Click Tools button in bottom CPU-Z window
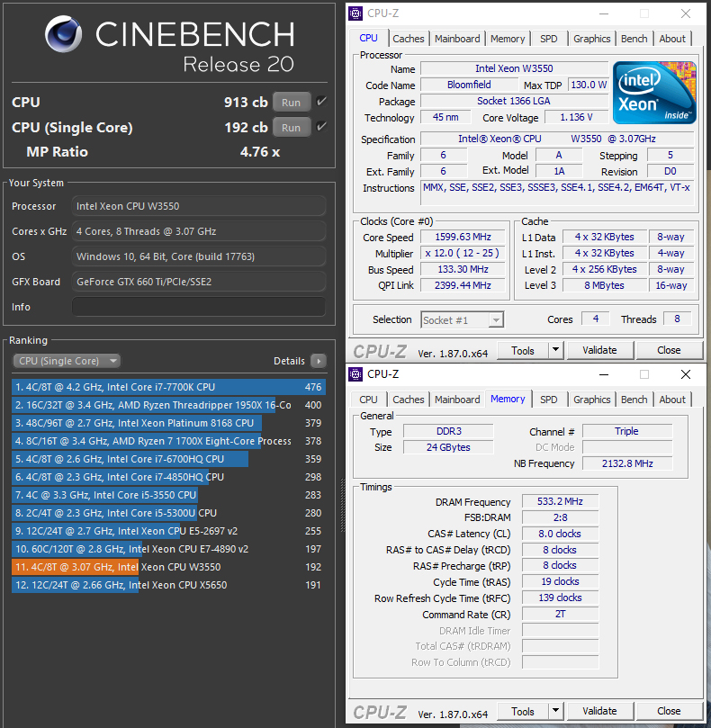This screenshot has height=728, width=711. click(x=523, y=711)
